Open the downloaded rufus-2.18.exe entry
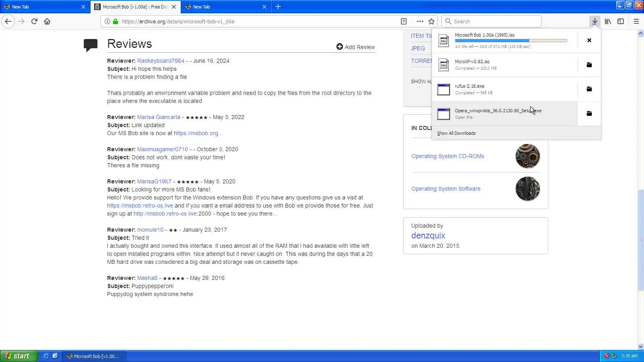644x362 pixels. pos(505,89)
